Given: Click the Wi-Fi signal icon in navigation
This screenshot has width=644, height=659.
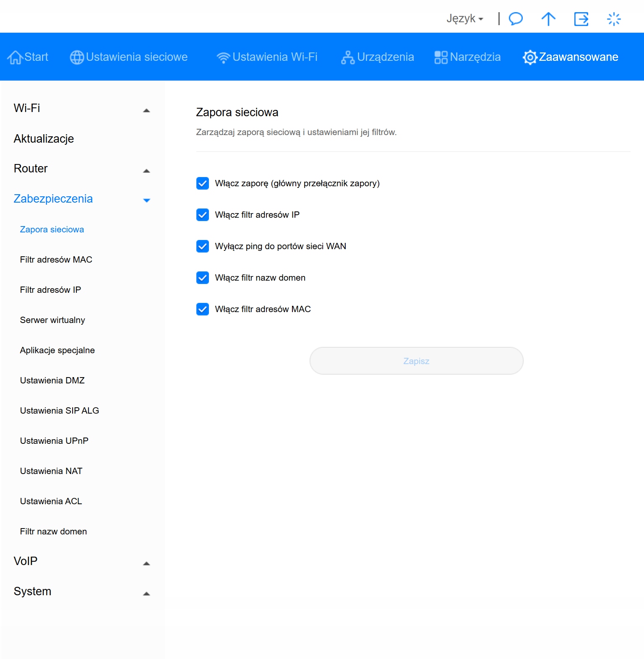Looking at the screenshot, I should point(223,57).
